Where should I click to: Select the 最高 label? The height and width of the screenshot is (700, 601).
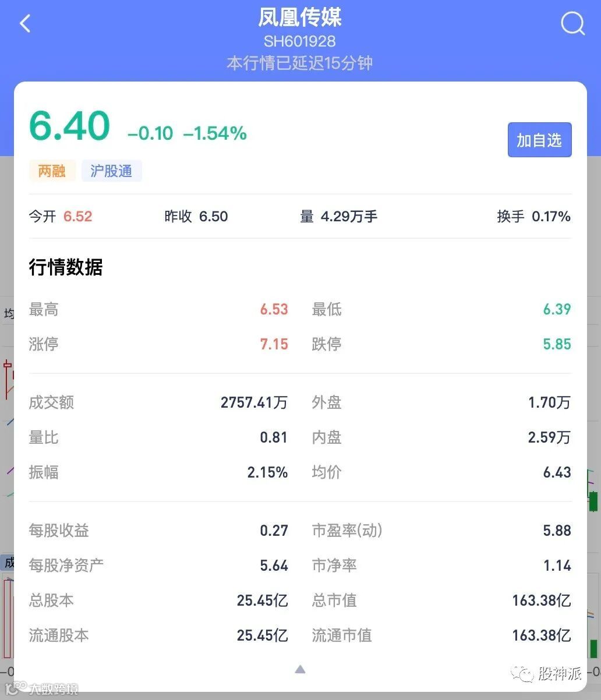44,309
